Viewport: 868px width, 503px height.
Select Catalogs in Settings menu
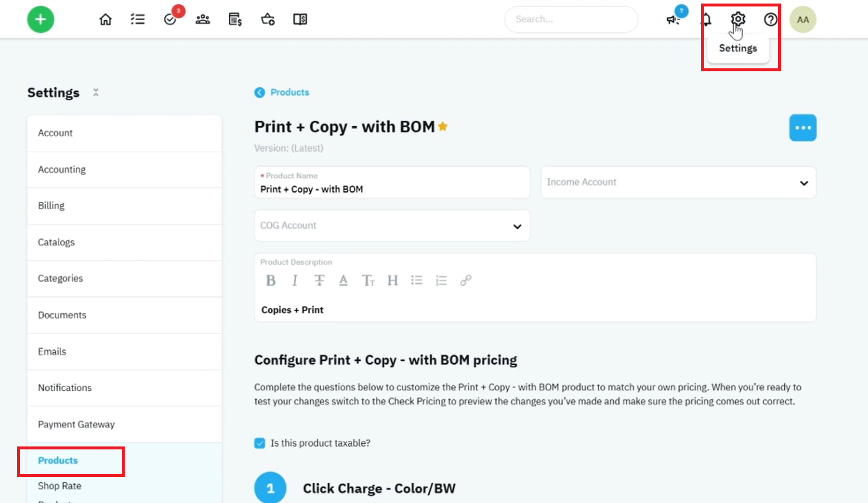click(124, 242)
